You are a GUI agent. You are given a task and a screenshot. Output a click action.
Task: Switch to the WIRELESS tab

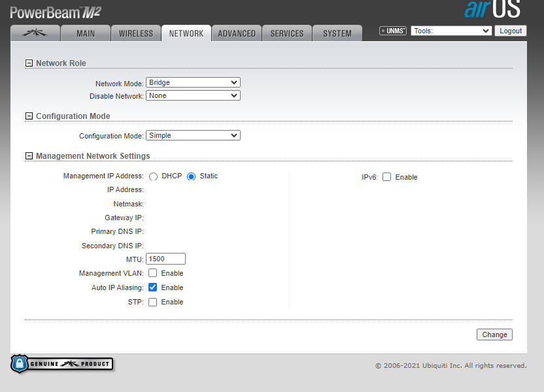(136, 33)
